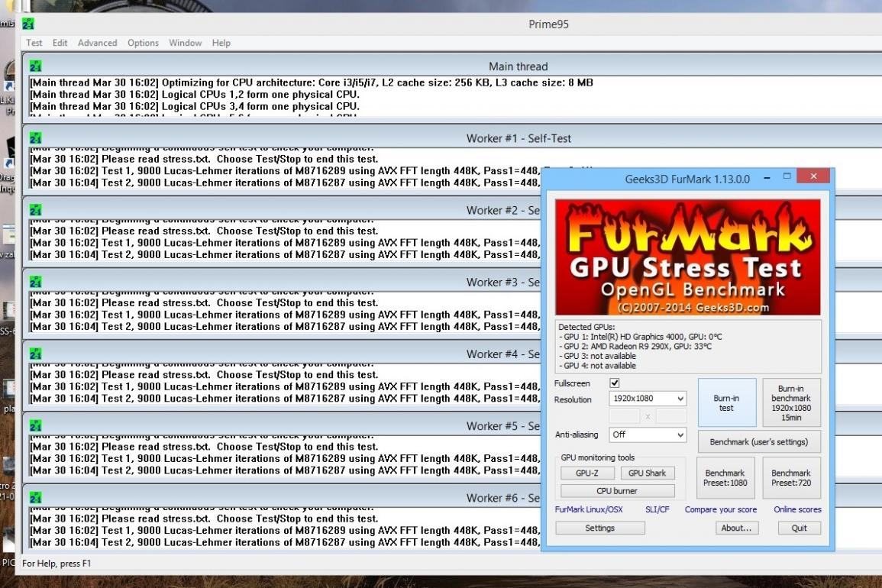Open the Edit menu in Prime95
882x588 pixels.
(60, 43)
